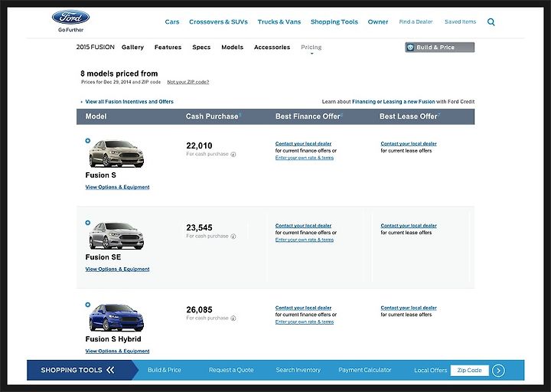
Task: Open Trucks & Vans menu
Action: point(279,21)
